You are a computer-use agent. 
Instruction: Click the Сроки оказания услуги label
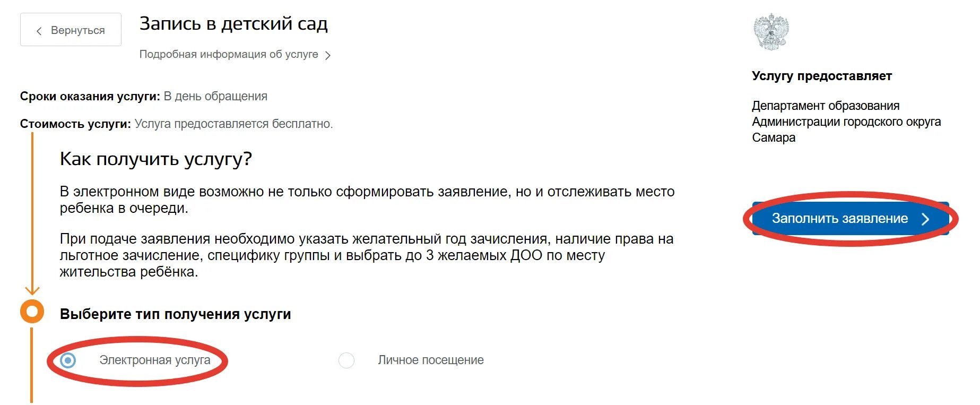point(90,97)
